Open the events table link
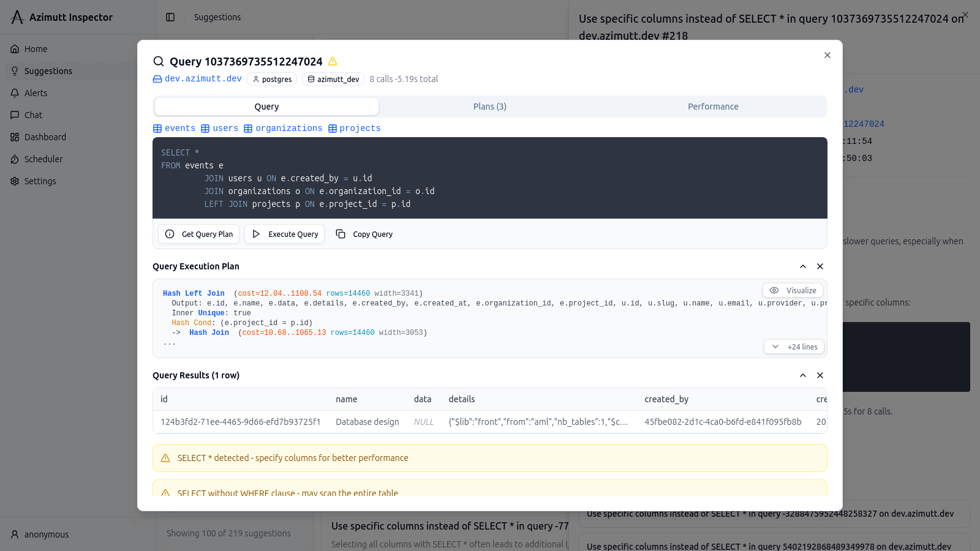Viewport: 980px width, 551px height. [174, 129]
